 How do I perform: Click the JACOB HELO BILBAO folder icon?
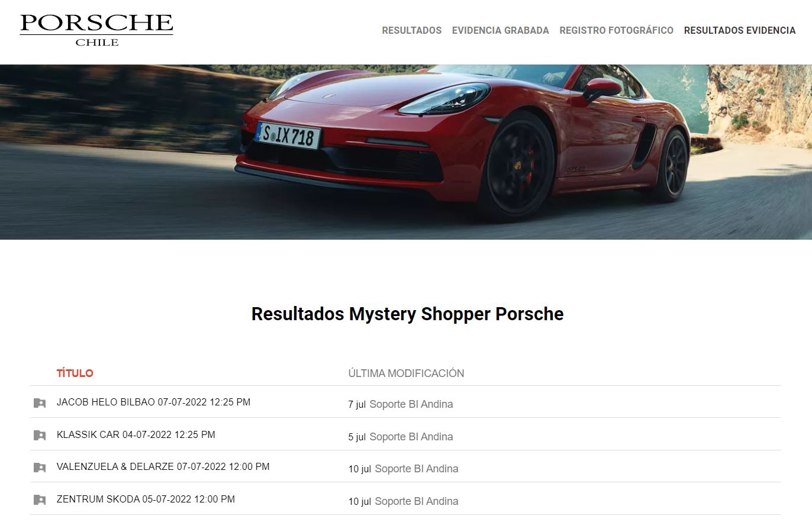point(40,403)
